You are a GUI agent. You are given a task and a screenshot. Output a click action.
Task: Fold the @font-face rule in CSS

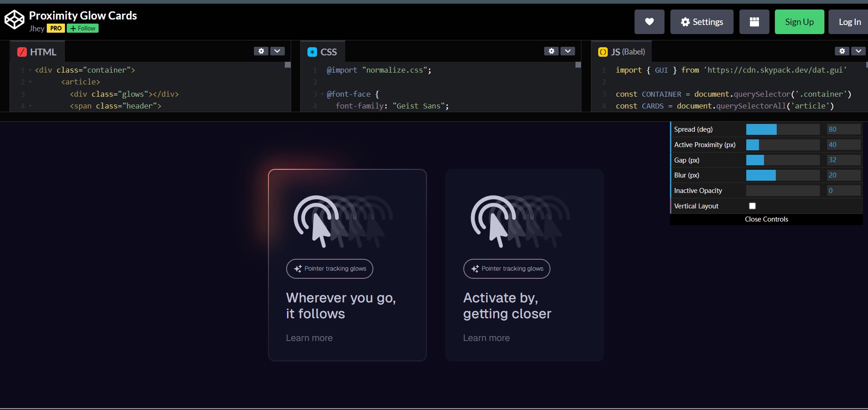pyautogui.click(x=322, y=94)
